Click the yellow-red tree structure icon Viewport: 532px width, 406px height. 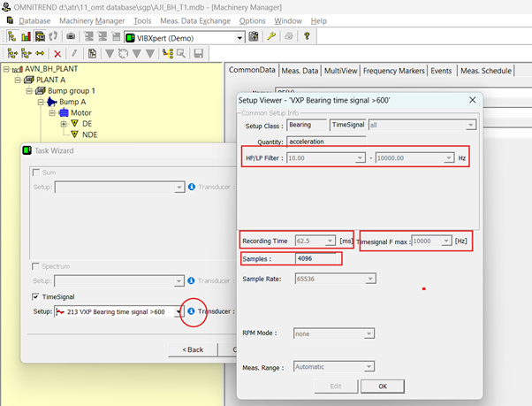coord(168,54)
